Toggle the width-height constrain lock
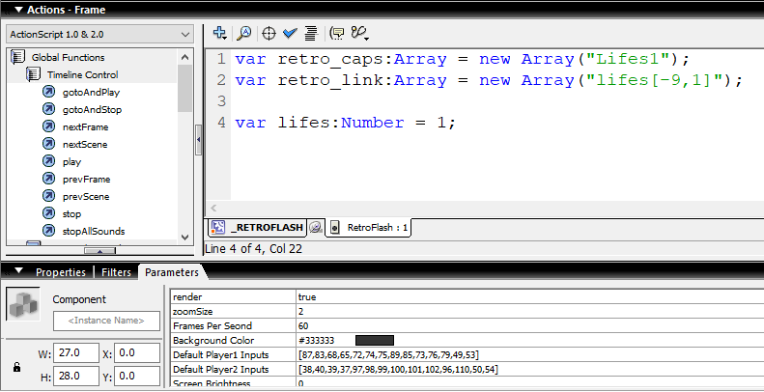This screenshot has width=764, height=392. (17, 367)
